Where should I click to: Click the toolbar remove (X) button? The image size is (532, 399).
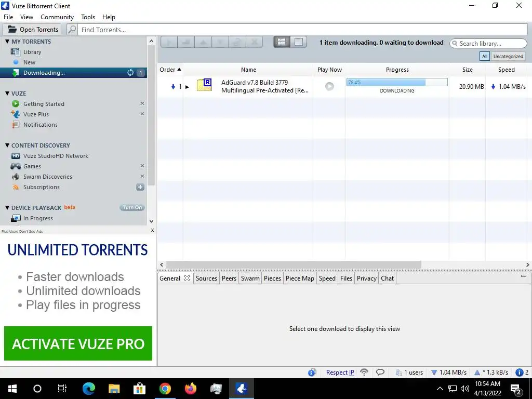(254, 42)
